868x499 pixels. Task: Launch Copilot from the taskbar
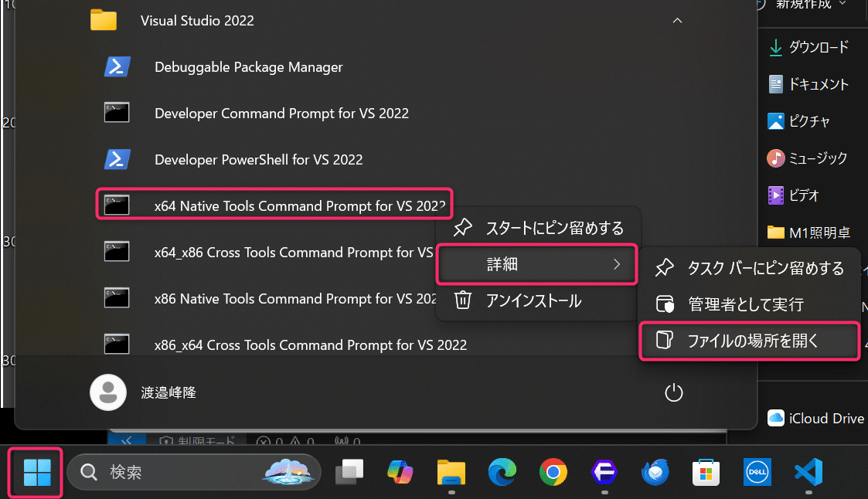(400, 472)
